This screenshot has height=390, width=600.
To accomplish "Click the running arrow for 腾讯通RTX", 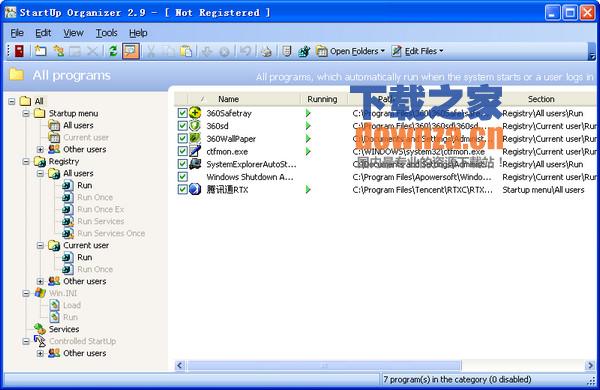I will click(308, 189).
